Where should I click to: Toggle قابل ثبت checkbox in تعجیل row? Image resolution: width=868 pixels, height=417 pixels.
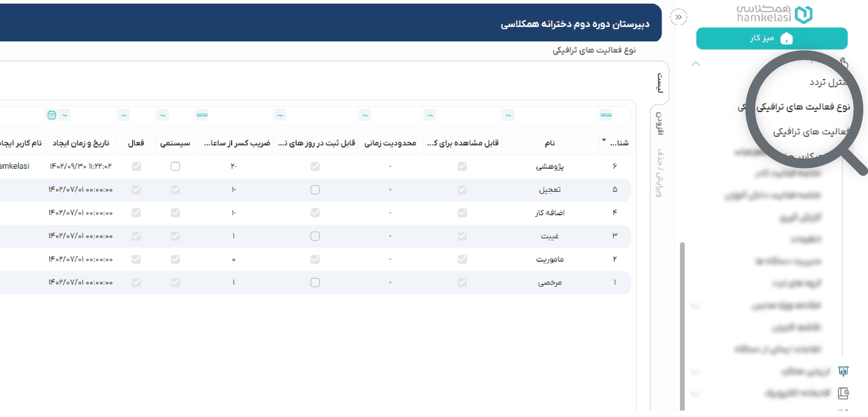point(315,190)
